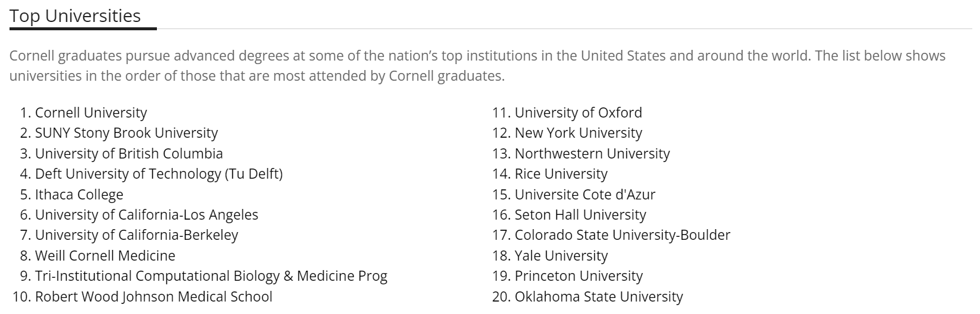This screenshot has height=314, width=980.
Task: Select Colorado State University-Boulder
Action: click(622, 235)
